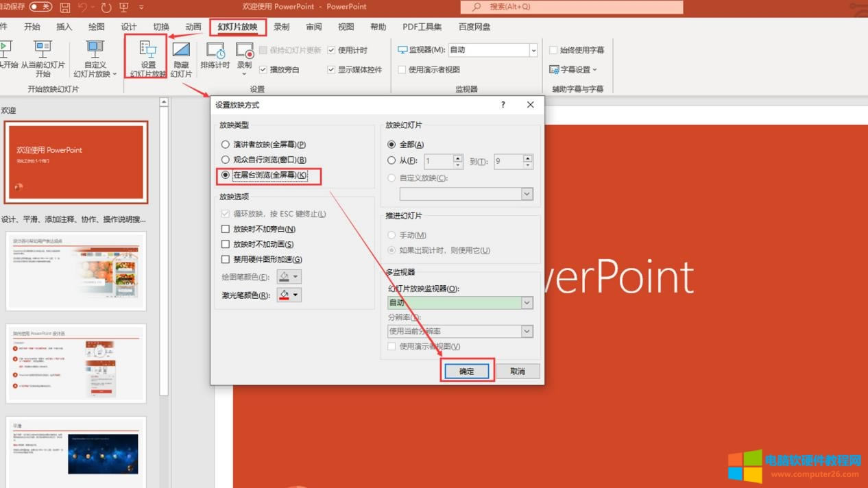
Task: Open the Insert (插入) tab
Action: (64, 27)
